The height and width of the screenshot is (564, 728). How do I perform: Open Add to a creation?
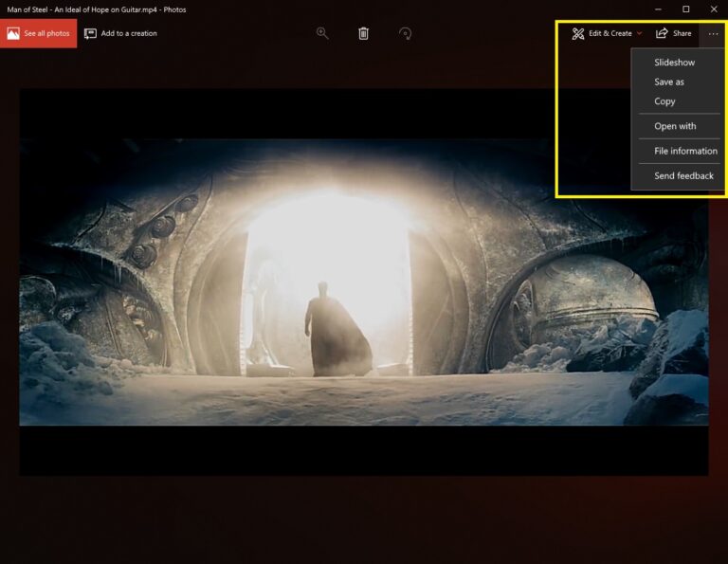[x=120, y=33]
